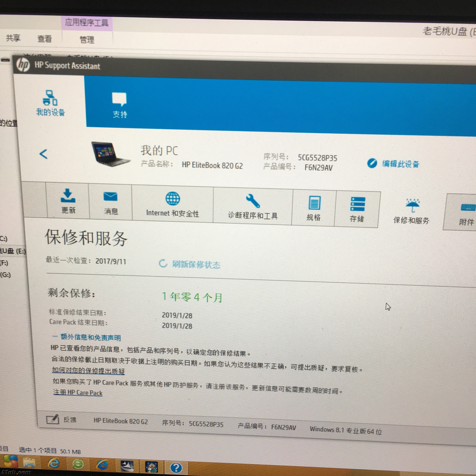
Task: Open the cartoon character app on taskbar
Action: [x=152, y=467]
